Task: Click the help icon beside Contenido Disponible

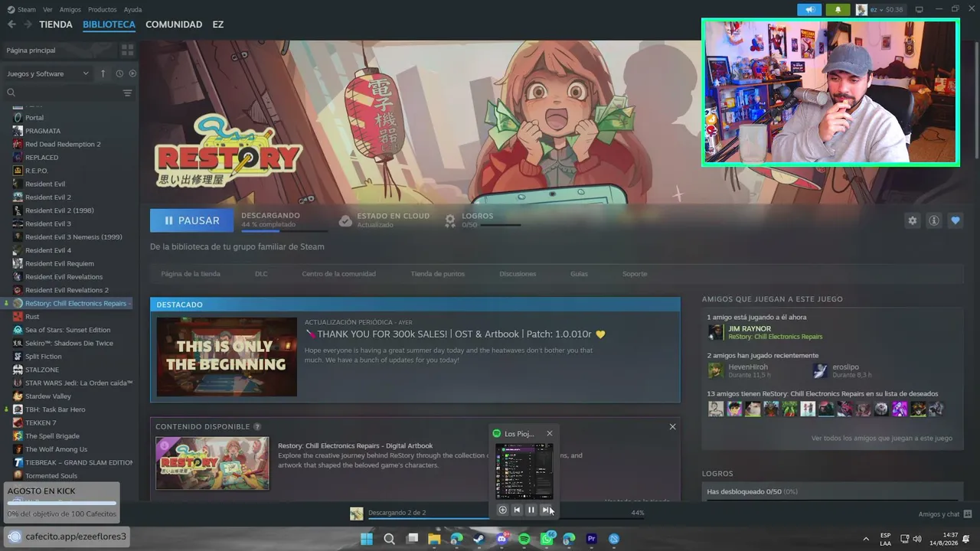Action: click(257, 426)
